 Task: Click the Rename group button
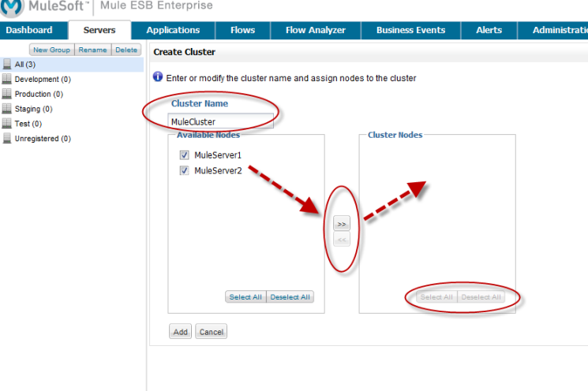pos(92,50)
